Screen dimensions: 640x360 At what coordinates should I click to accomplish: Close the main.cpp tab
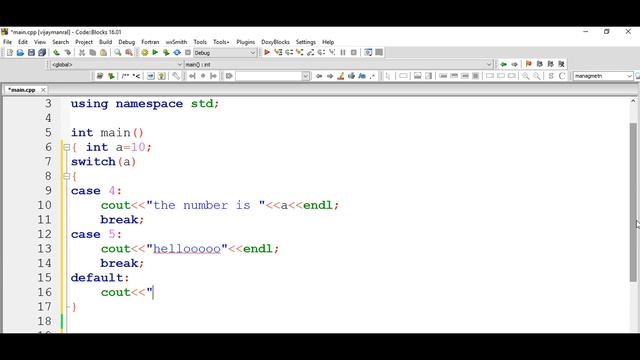pos(43,90)
